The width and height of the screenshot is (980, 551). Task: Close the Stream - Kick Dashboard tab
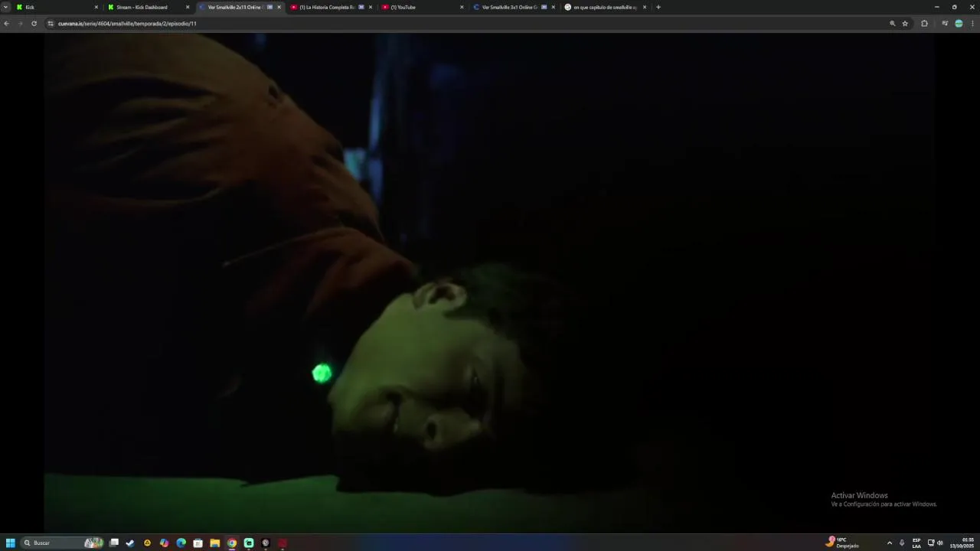(188, 7)
